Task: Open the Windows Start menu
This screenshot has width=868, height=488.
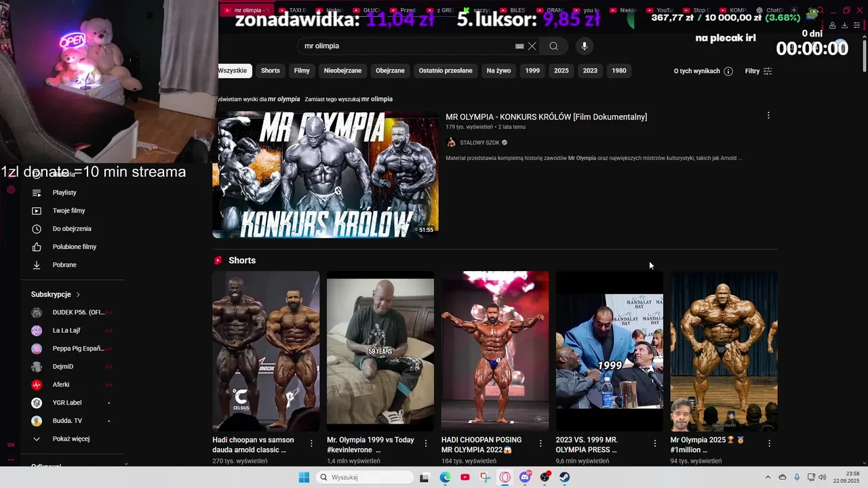Action: (x=304, y=477)
